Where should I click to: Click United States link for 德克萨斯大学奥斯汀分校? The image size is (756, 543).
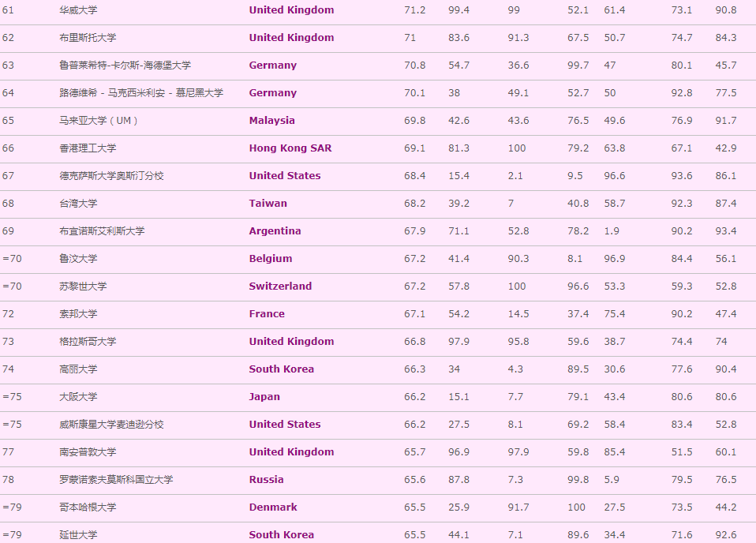coord(285,175)
